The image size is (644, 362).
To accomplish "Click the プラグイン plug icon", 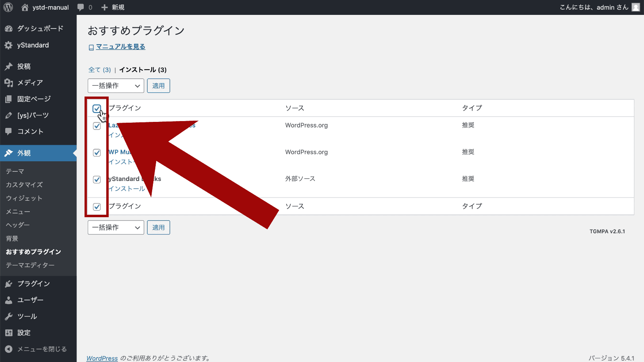I will click(8, 284).
